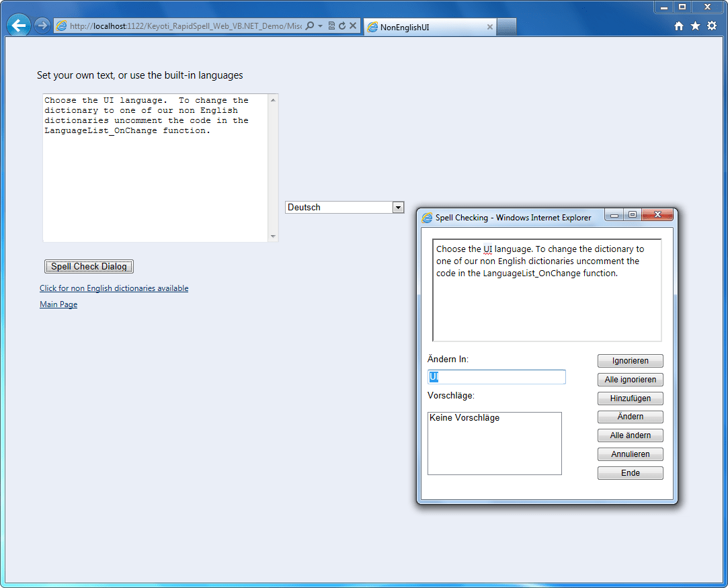End spell checking with the Ende button

click(x=630, y=472)
